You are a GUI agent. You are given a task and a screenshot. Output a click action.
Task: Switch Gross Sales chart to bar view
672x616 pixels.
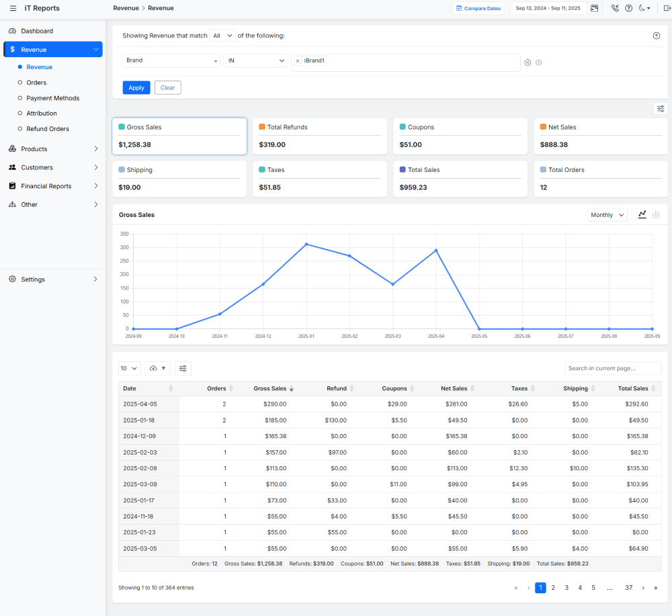[x=655, y=214]
